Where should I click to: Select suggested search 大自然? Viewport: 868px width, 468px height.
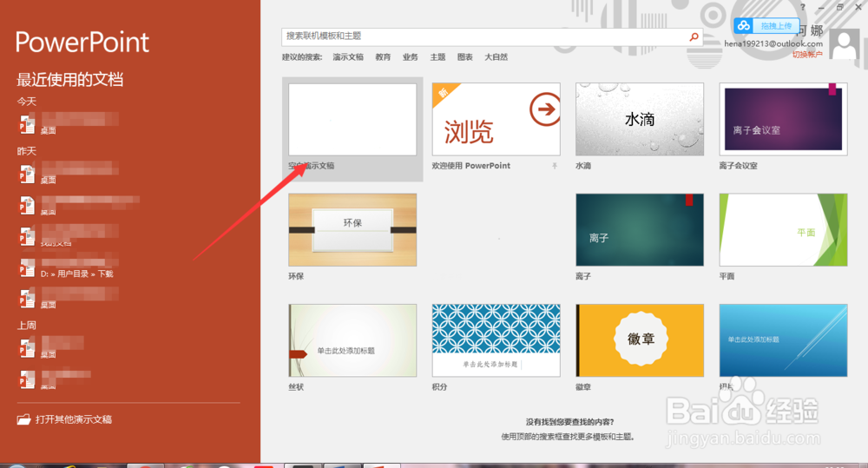[496, 57]
